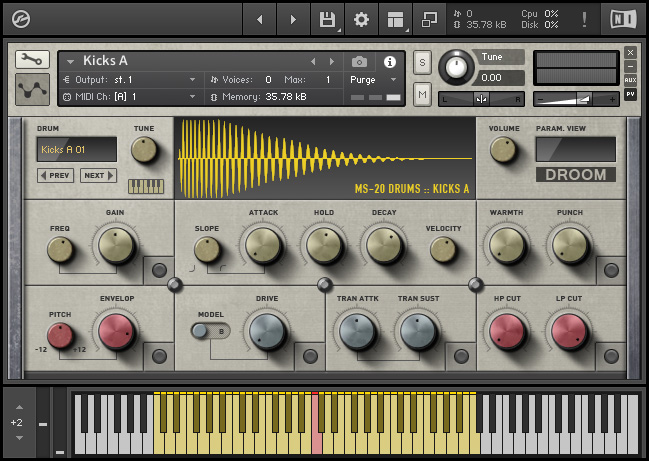Toggle the drive section power button

310,356
